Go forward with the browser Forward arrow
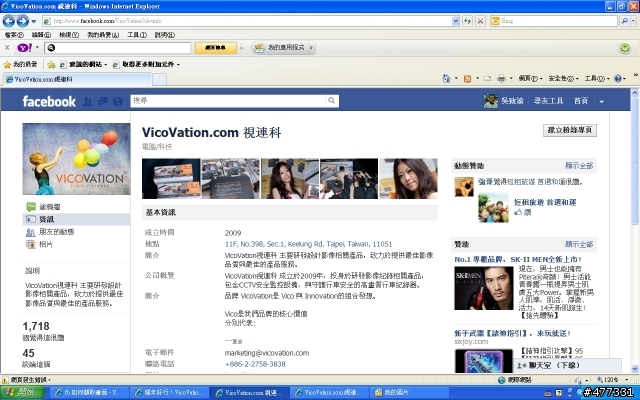 tap(22, 21)
